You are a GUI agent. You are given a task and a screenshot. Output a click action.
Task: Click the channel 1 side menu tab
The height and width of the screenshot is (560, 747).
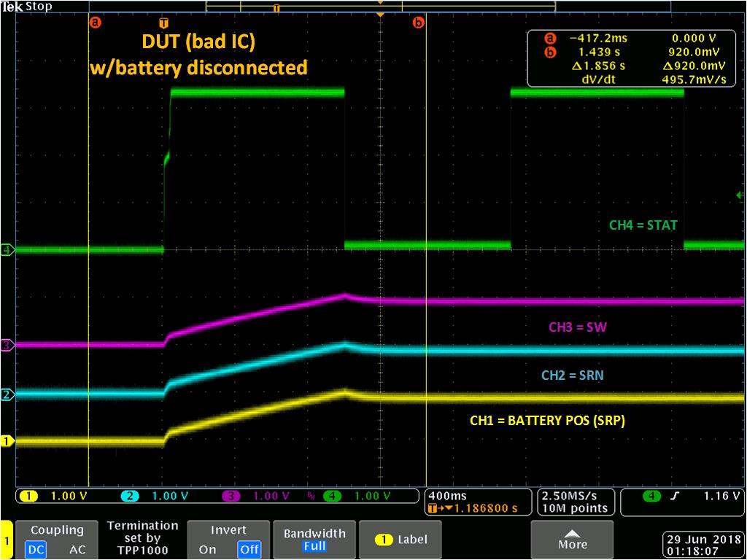click(x=7, y=540)
